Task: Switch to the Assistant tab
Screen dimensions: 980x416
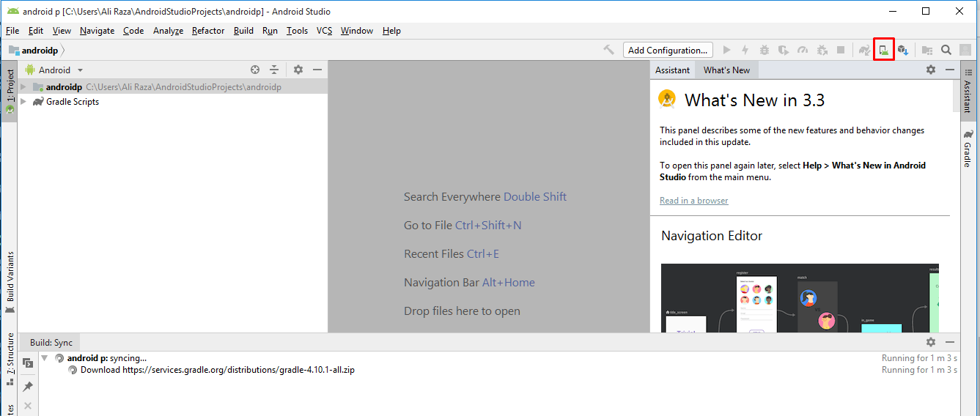Action: 672,70
